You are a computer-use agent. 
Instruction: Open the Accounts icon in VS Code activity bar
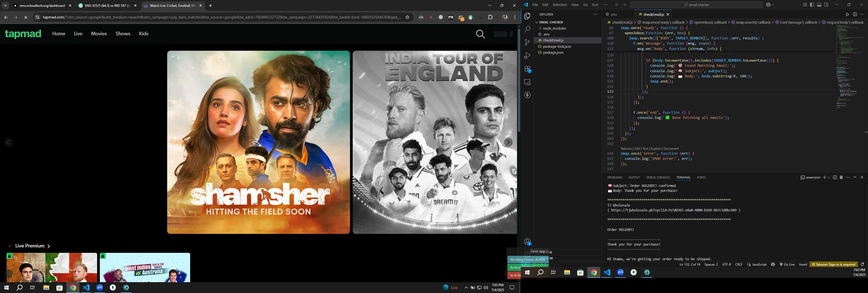pos(527,242)
